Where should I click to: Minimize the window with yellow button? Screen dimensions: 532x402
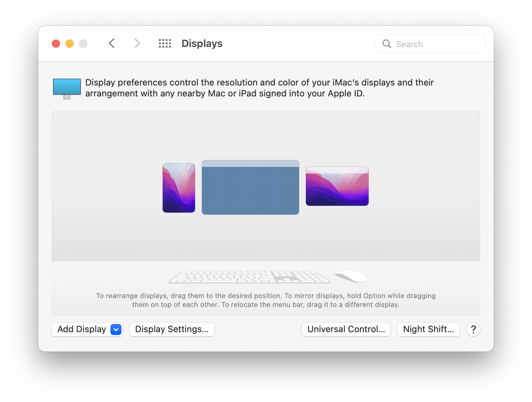70,44
